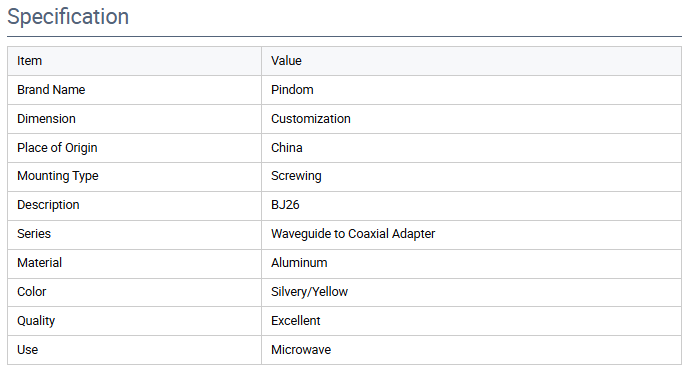Click the Specification heading
Viewport: 686px width, 376px height.
click(x=68, y=17)
